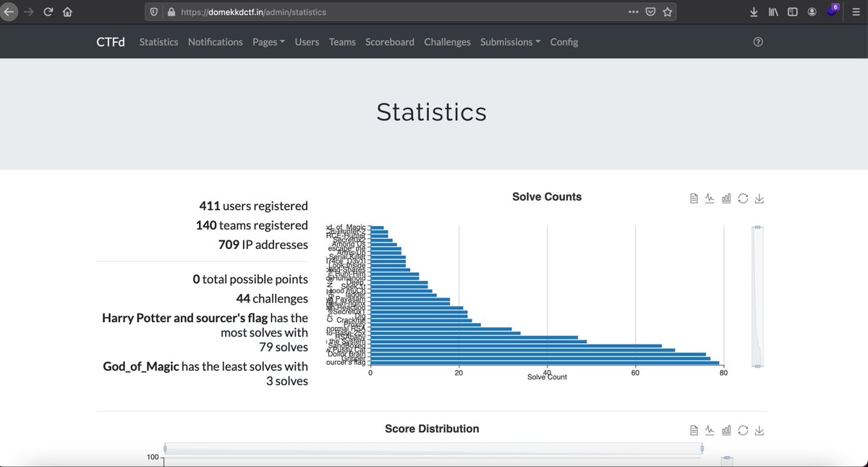This screenshot has width=868, height=467.
Task: Click the '140 teams registered' text
Action: pos(252,225)
